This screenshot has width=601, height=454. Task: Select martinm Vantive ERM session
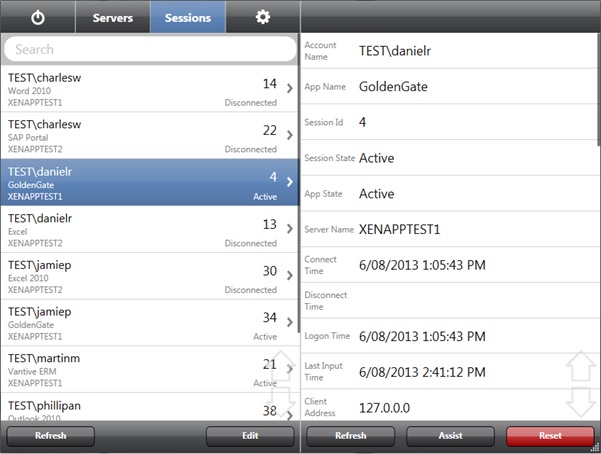point(140,369)
